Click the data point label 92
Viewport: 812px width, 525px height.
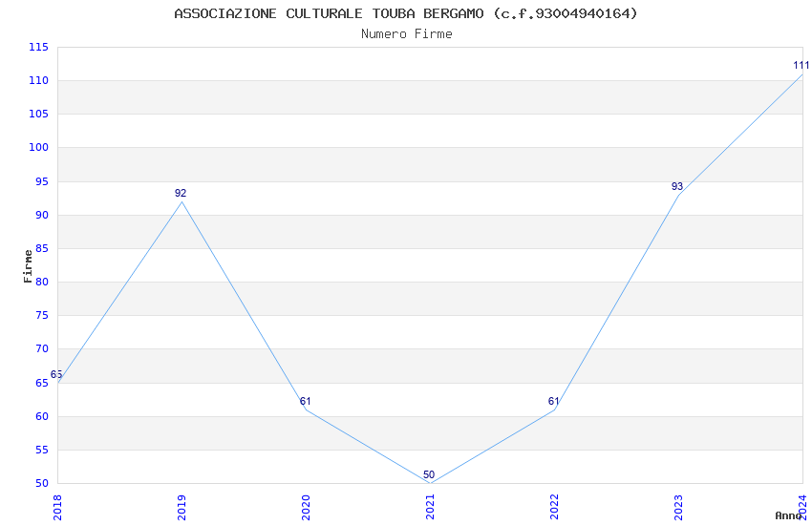[x=181, y=193]
